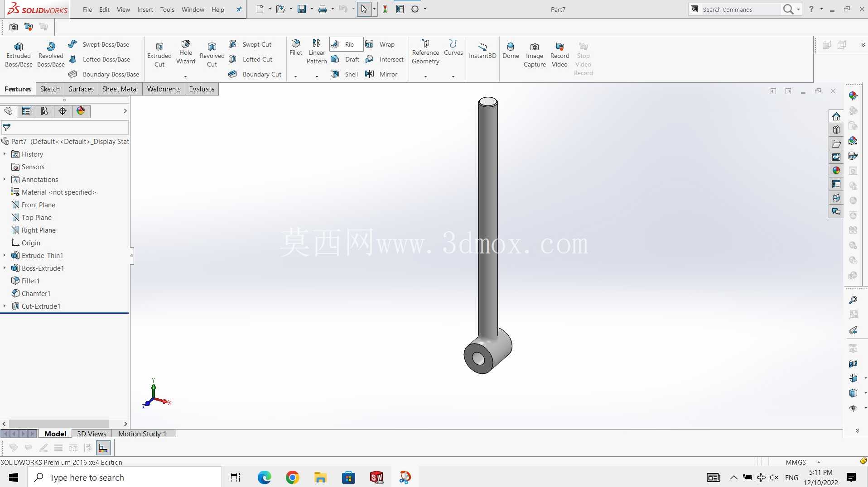Open the DisplayManager panel tab
Screen dimensions: 868x487
[x=81, y=111]
